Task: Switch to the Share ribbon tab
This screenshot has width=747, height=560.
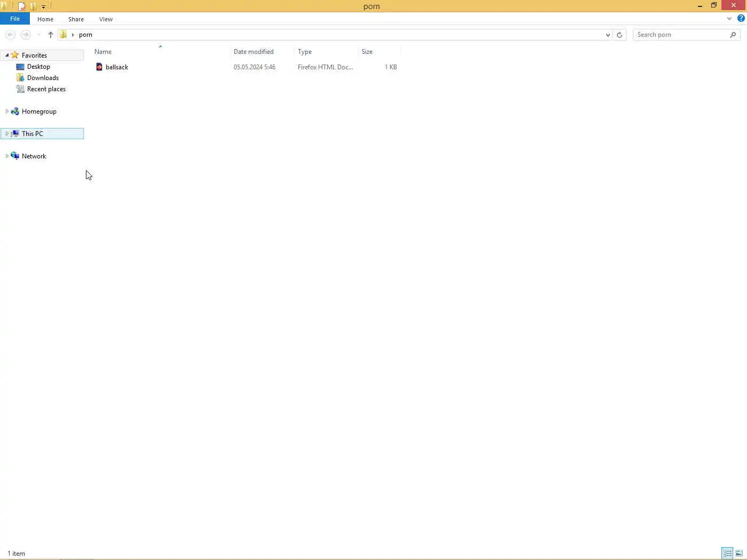Action: (76, 19)
